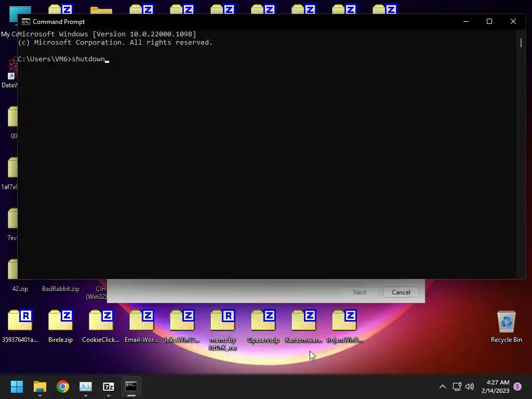This screenshot has width=532, height=399.
Task: Open the Command Prompt title bar icon menu
Action: [x=26, y=22]
